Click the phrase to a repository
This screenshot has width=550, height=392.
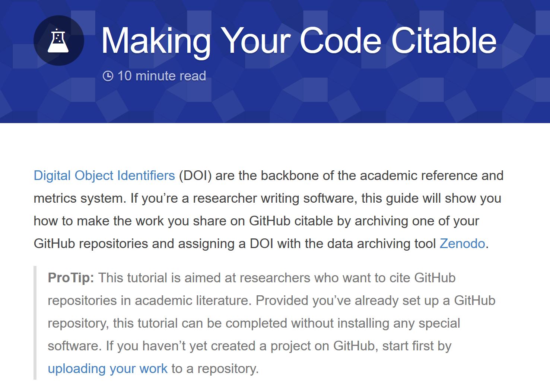click(x=215, y=369)
